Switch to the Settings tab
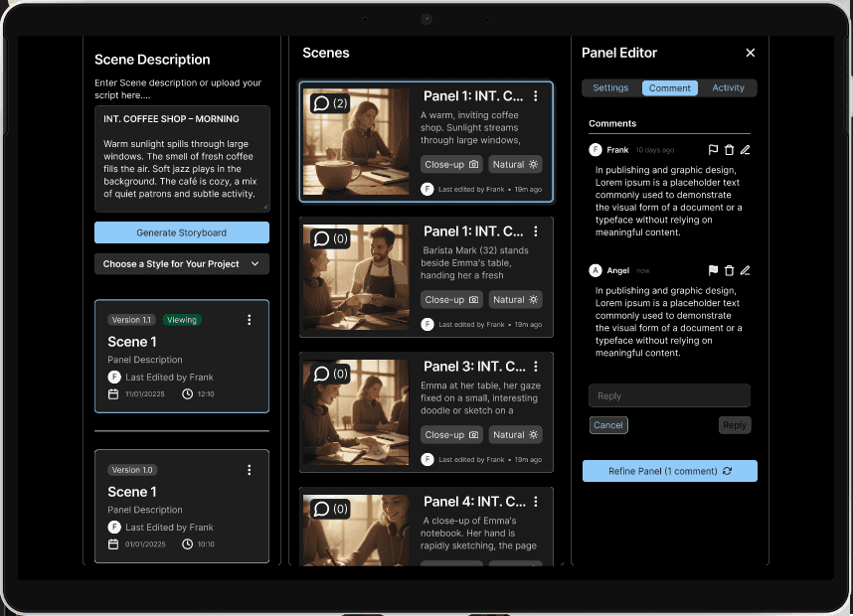This screenshot has height=616, width=853. (610, 88)
